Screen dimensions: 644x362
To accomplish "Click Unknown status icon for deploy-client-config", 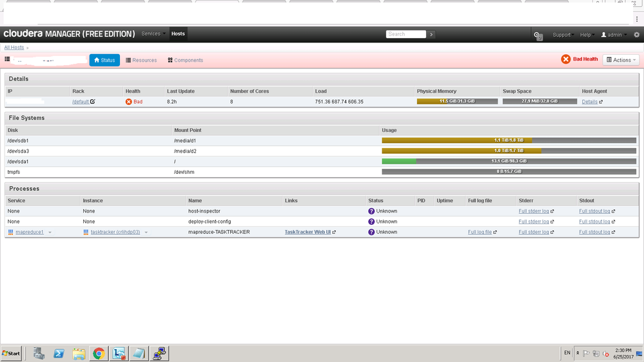I will click(x=371, y=222).
